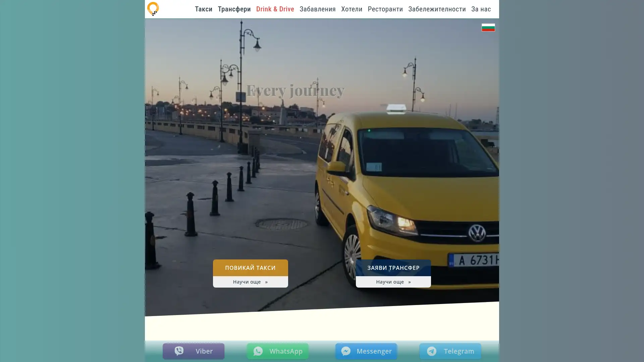
Task: Switch language via Bulgarian flag icon
Action: click(x=488, y=27)
